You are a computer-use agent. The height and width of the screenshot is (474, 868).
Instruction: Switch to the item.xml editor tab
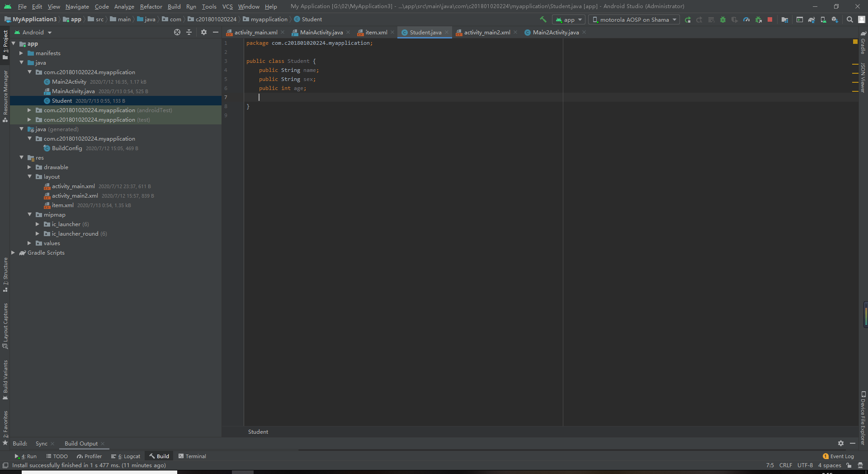[376, 32]
